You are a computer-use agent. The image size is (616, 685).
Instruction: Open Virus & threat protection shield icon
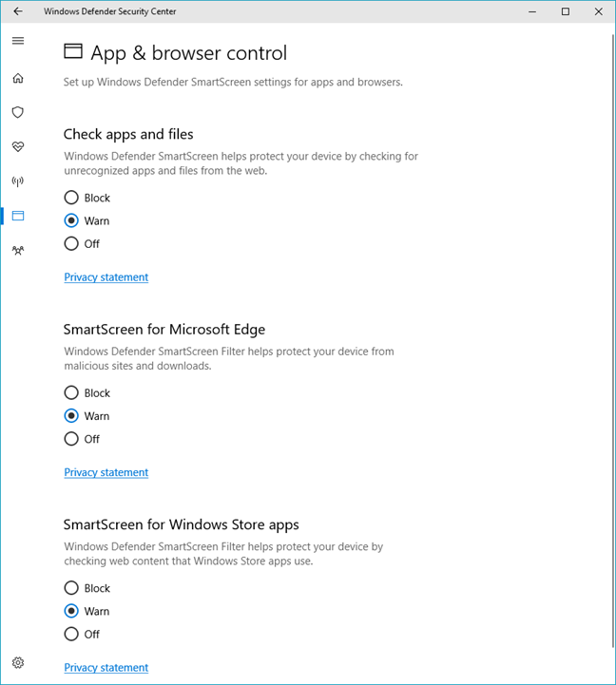18,112
